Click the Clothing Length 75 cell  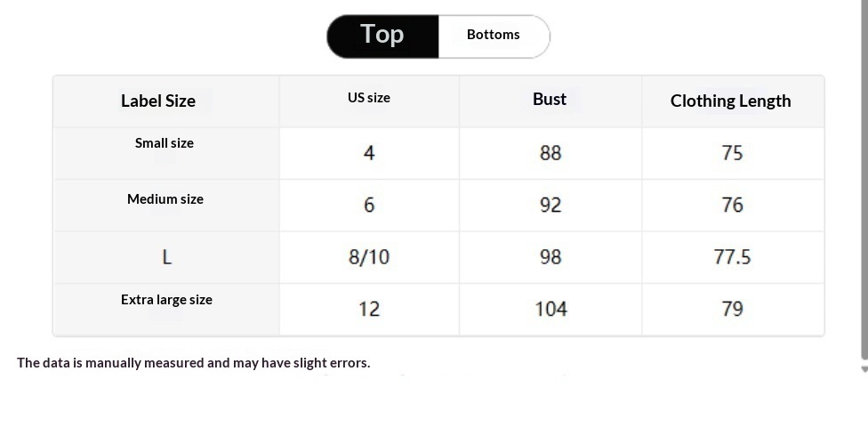coord(733,153)
